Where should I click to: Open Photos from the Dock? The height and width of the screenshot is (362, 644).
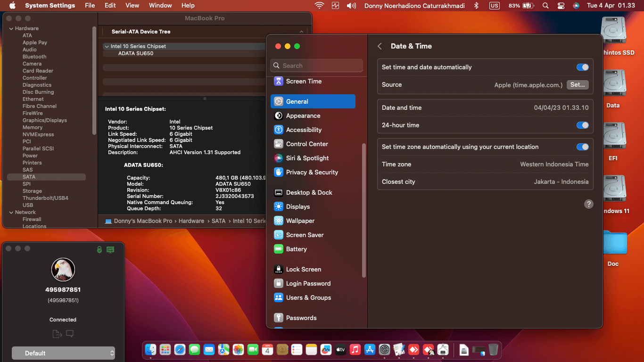click(x=238, y=349)
